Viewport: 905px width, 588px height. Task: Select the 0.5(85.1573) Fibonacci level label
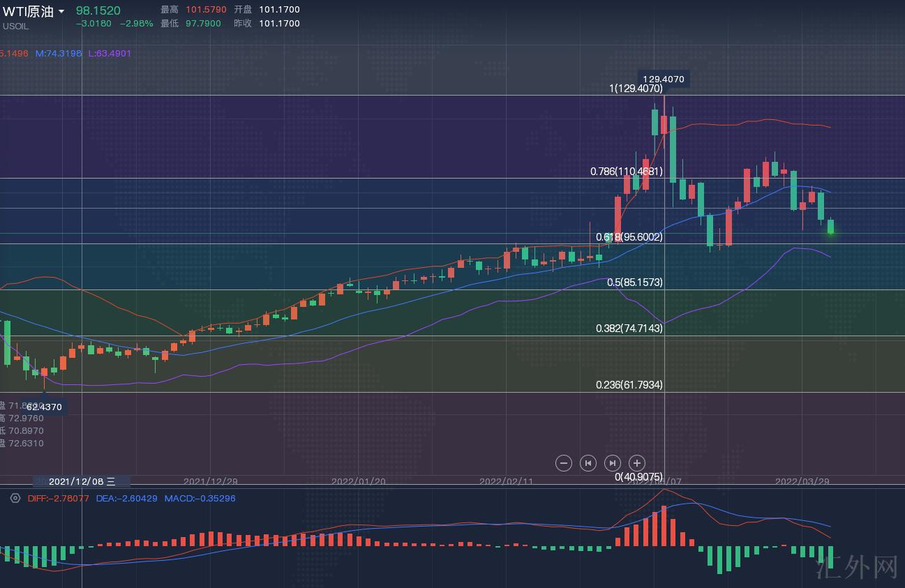(634, 282)
